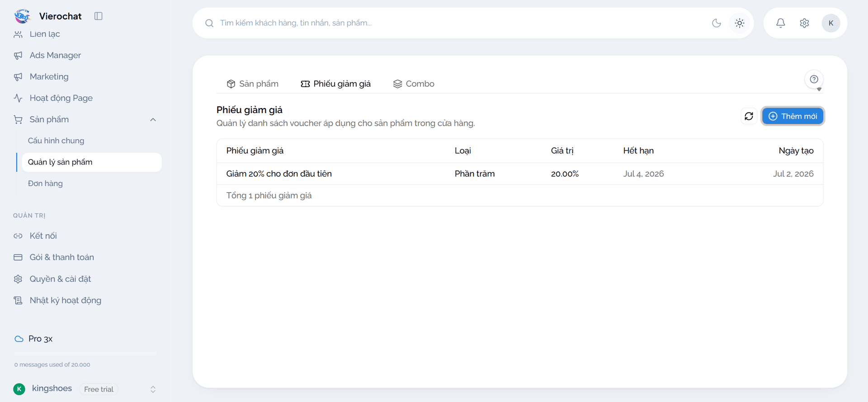Switch to the Sản phẩm tab

pos(252,84)
